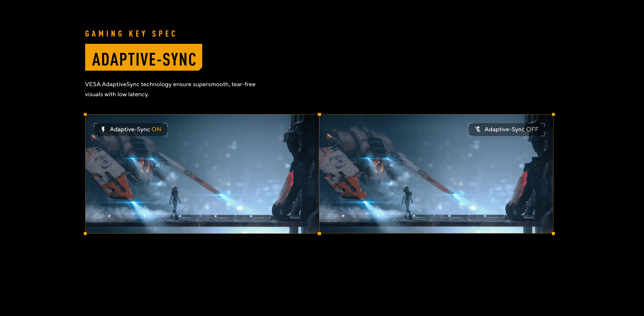Click the 'visuals with low latency' text line

pos(117,94)
